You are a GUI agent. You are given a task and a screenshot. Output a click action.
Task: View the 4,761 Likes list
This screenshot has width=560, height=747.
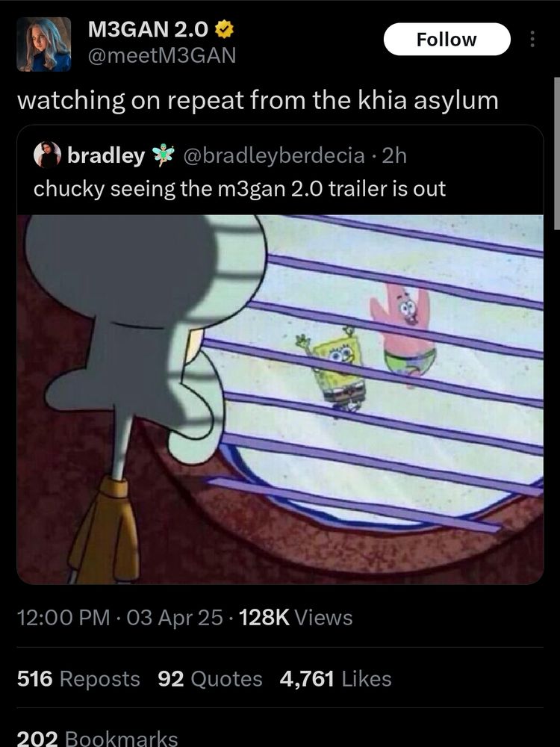(x=335, y=678)
